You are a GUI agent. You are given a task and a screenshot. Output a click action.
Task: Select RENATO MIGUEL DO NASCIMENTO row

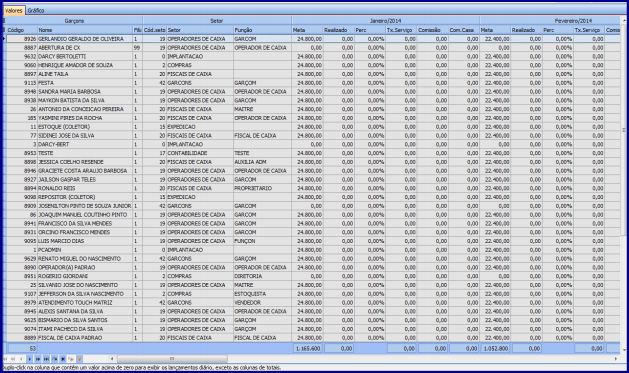(x=313, y=259)
